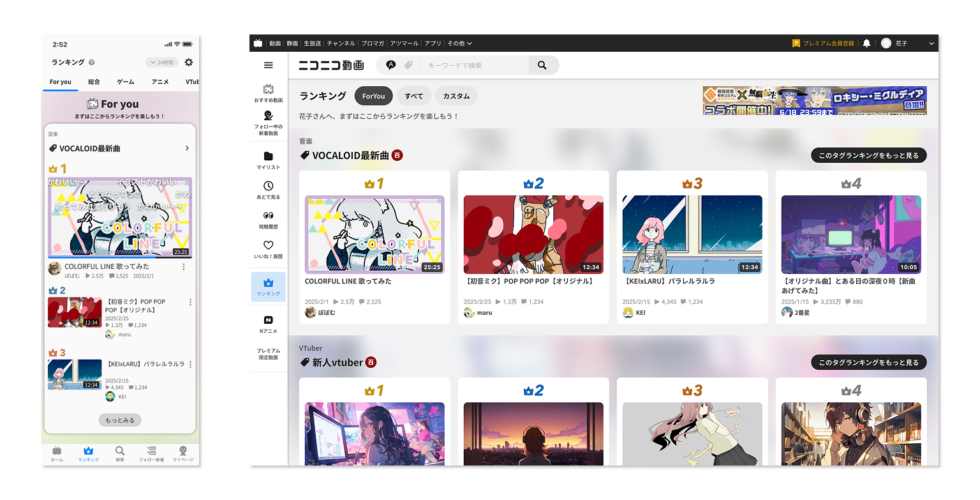The height and width of the screenshot is (500, 980).
Task: Click red 百 badge next to VOCALOID最新曲
Action: coord(397,155)
